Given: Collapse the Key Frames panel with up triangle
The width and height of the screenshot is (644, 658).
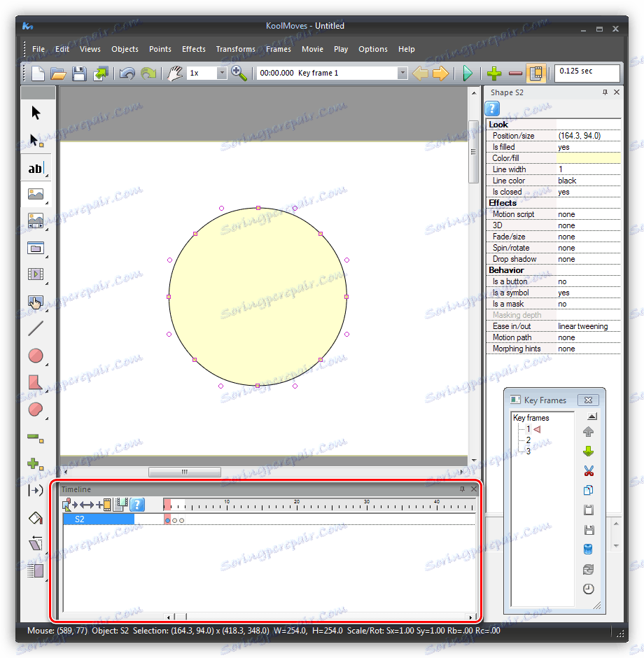Looking at the screenshot, I should point(592,416).
